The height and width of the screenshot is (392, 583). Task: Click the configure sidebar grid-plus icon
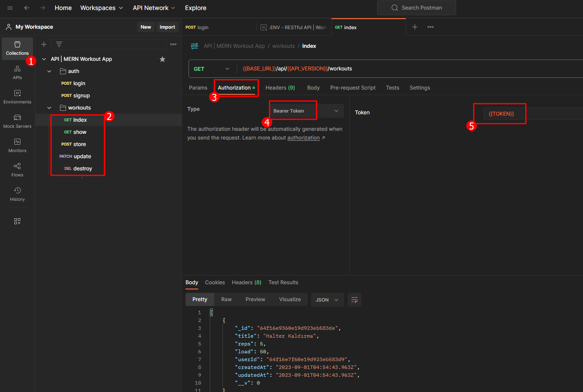click(17, 221)
